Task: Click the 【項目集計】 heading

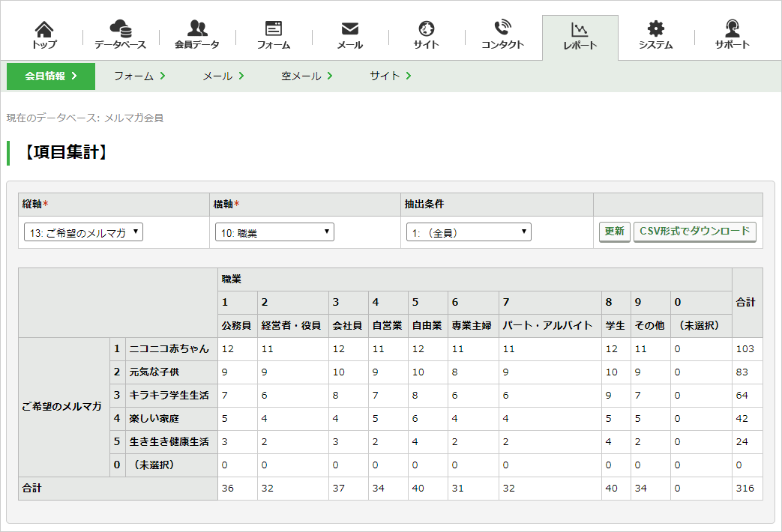Action: point(65,152)
